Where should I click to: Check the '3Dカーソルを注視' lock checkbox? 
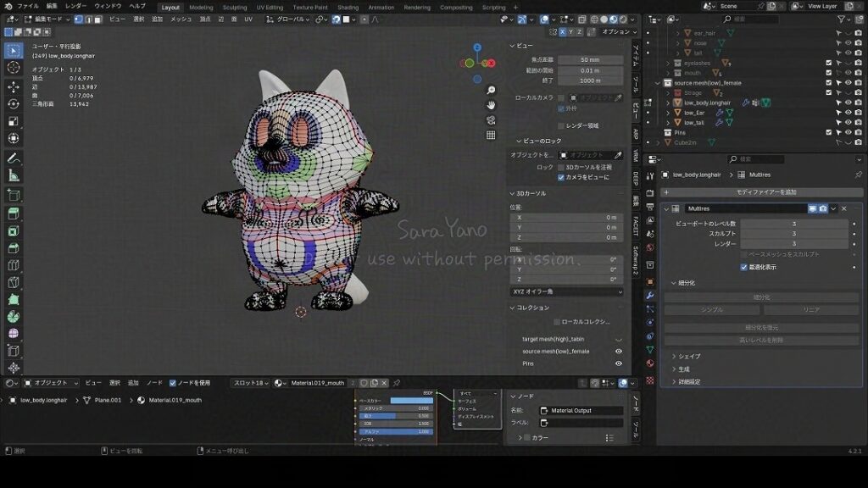click(561, 167)
